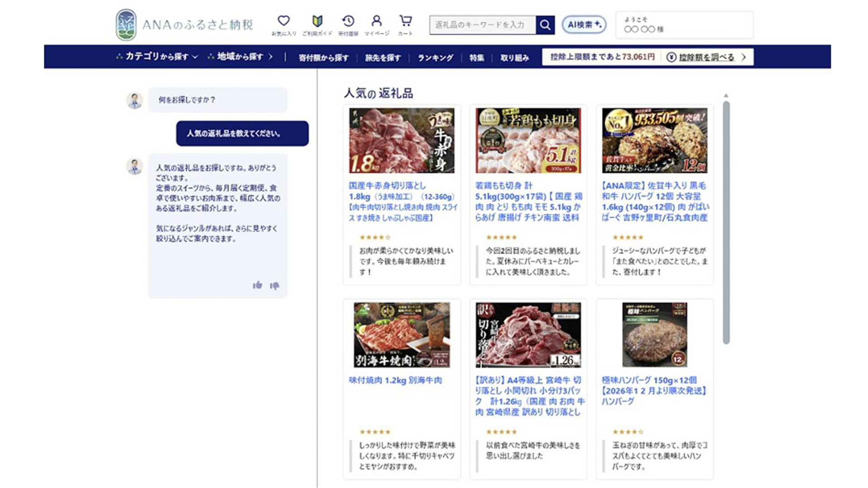The image size is (868, 488).
Task: Open the favorites heart icon
Action: 283,21
